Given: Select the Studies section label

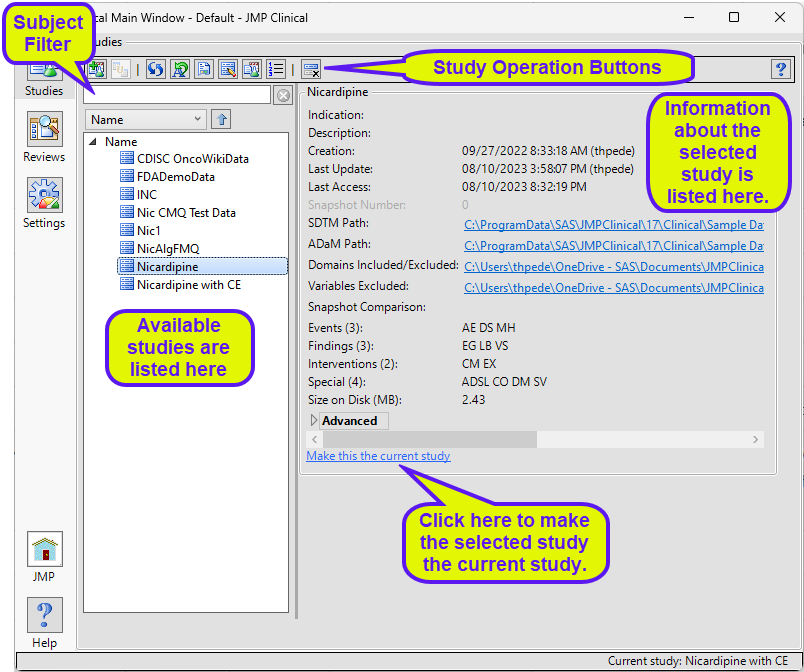Looking at the screenshot, I should click(x=44, y=91).
